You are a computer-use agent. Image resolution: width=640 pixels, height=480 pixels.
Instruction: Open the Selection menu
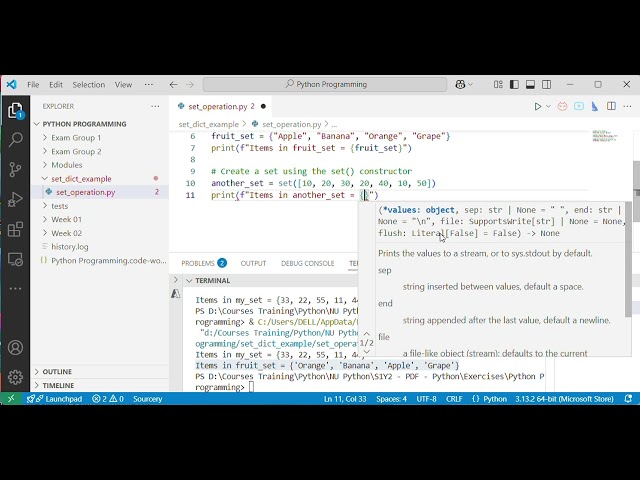click(x=89, y=84)
